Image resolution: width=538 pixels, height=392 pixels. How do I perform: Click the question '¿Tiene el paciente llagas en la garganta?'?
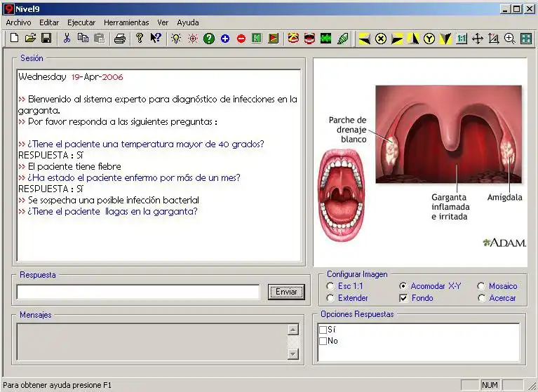pyautogui.click(x=112, y=211)
